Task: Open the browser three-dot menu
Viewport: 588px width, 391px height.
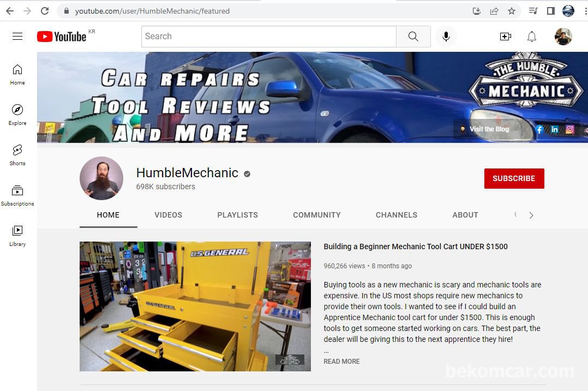Action: pyautogui.click(x=585, y=11)
